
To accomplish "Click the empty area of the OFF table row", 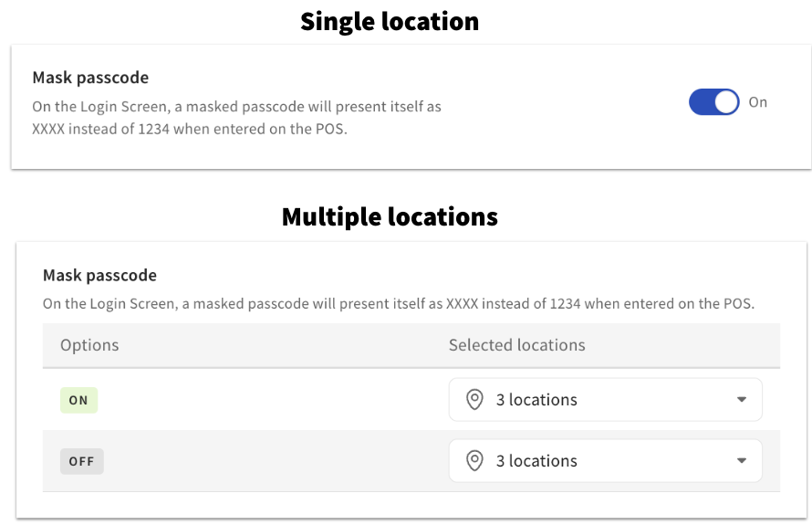I will pyautogui.click(x=274, y=461).
